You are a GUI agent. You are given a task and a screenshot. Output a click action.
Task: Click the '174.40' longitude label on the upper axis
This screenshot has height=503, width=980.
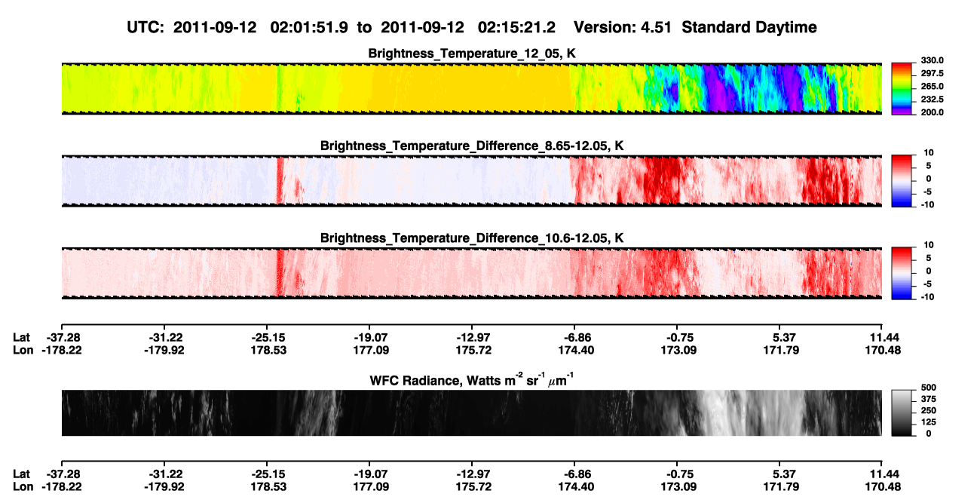[575, 350]
